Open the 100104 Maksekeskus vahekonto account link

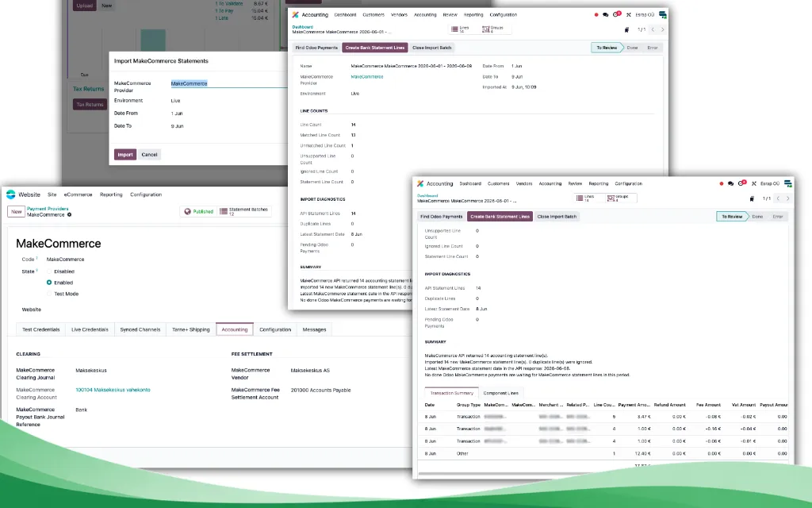tap(113, 390)
